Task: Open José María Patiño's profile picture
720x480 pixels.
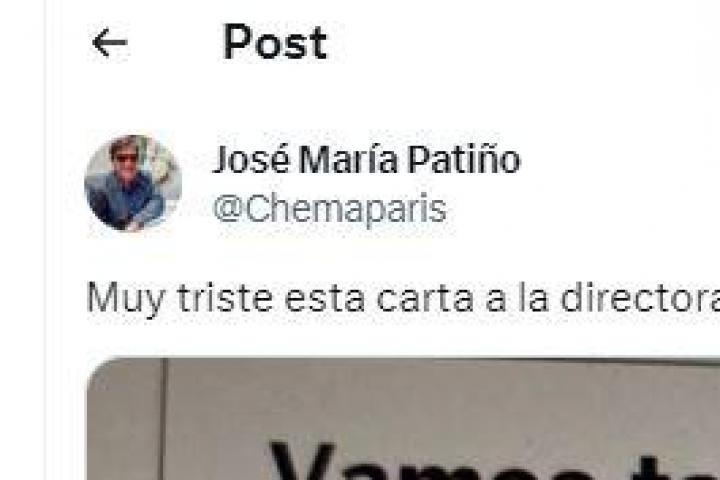Action: click(133, 183)
